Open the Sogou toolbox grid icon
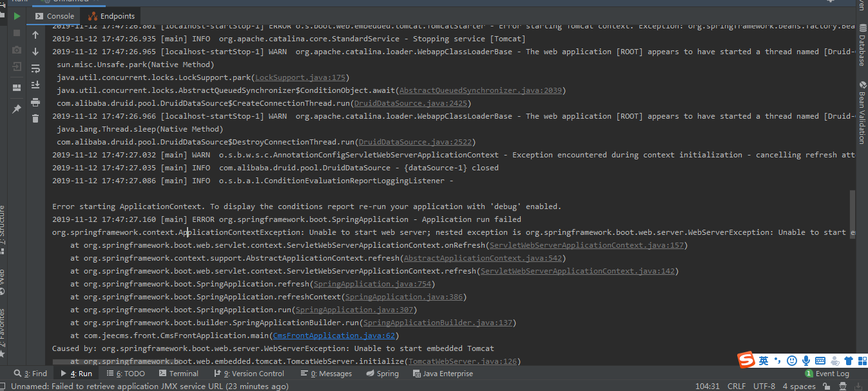The height and width of the screenshot is (391, 868). coord(862,360)
